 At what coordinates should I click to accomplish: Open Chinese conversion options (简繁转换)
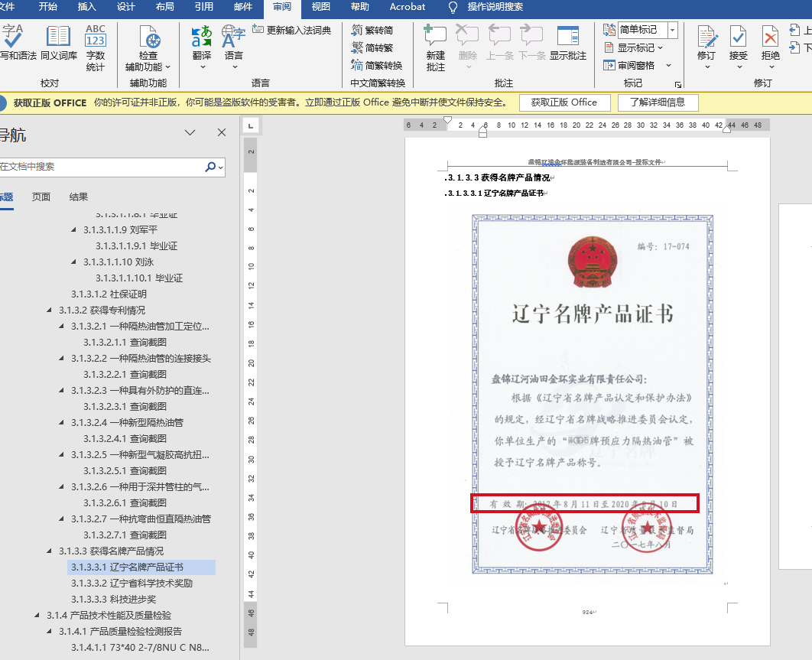pyautogui.click(x=376, y=65)
